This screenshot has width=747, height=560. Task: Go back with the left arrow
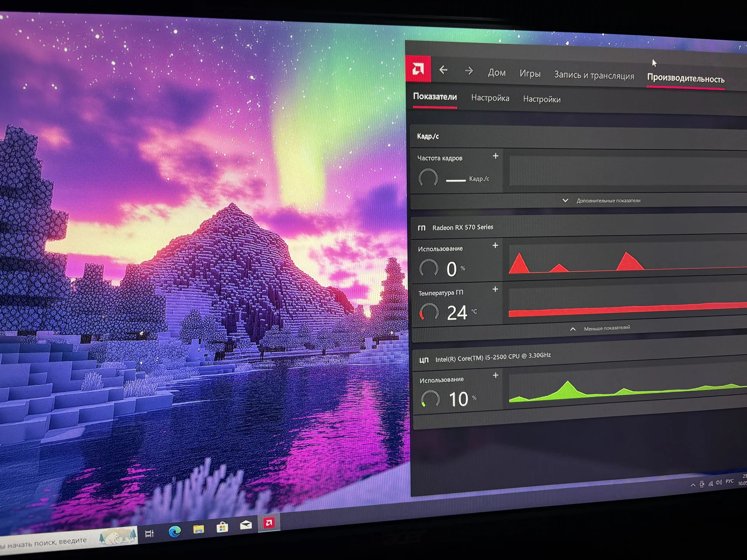[x=443, y=70]
